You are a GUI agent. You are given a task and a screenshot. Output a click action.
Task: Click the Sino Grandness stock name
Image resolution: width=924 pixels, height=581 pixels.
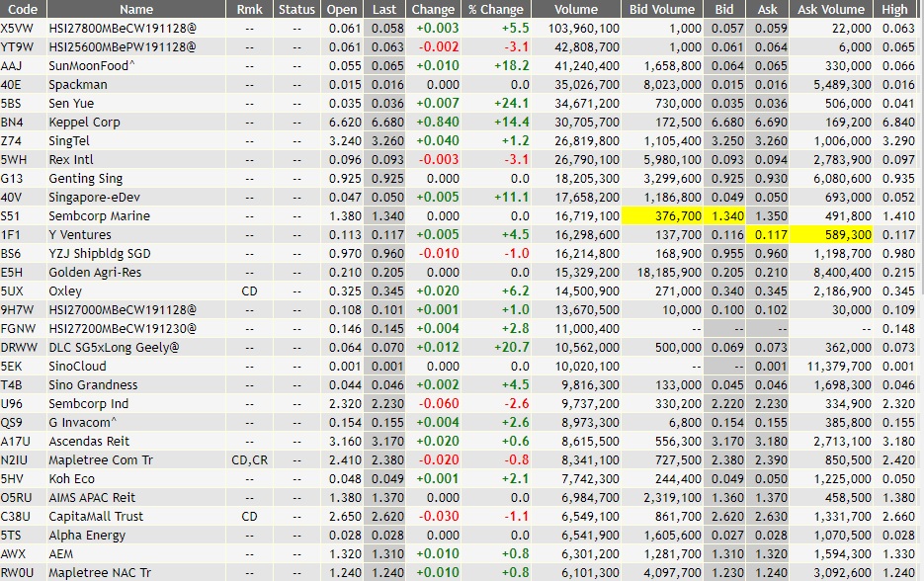pyautogui.click(x=93, y=385)
